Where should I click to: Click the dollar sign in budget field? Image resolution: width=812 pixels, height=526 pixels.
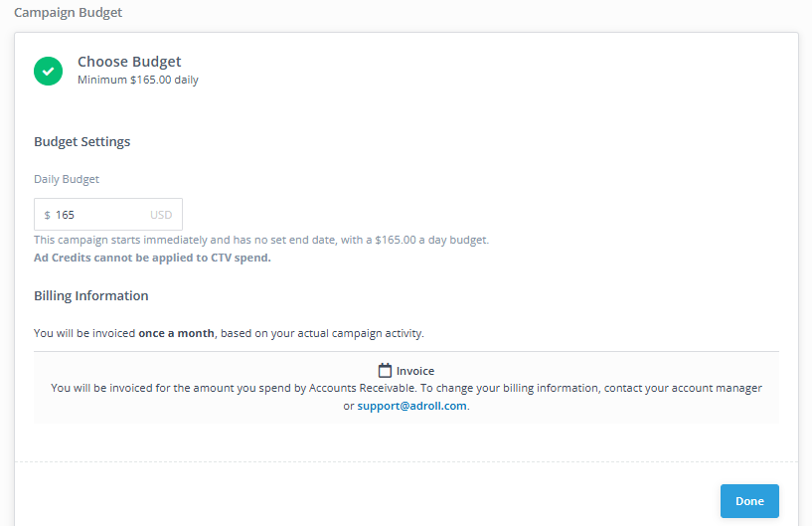coord(47,215)
